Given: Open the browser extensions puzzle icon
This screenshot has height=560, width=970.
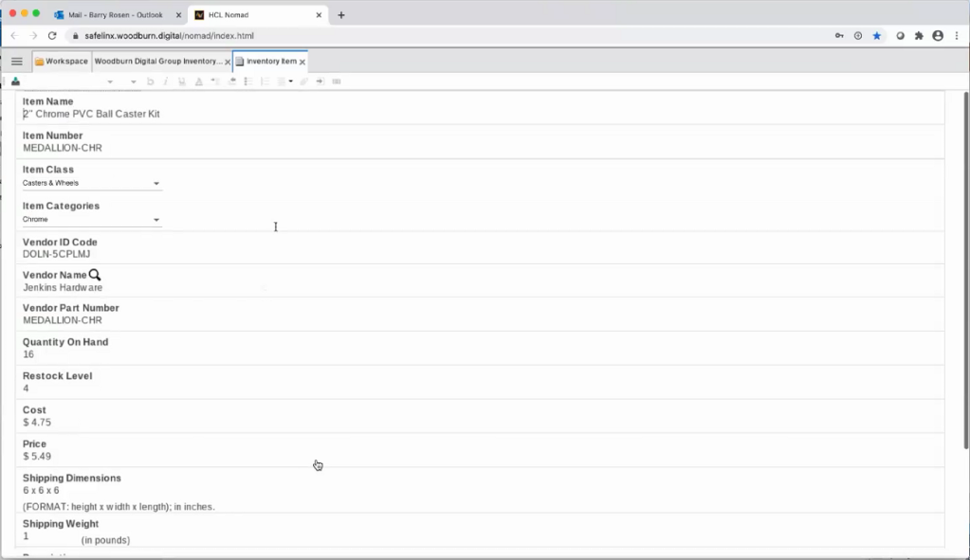Looking at the screenshot, I should [x=918, y=36].
